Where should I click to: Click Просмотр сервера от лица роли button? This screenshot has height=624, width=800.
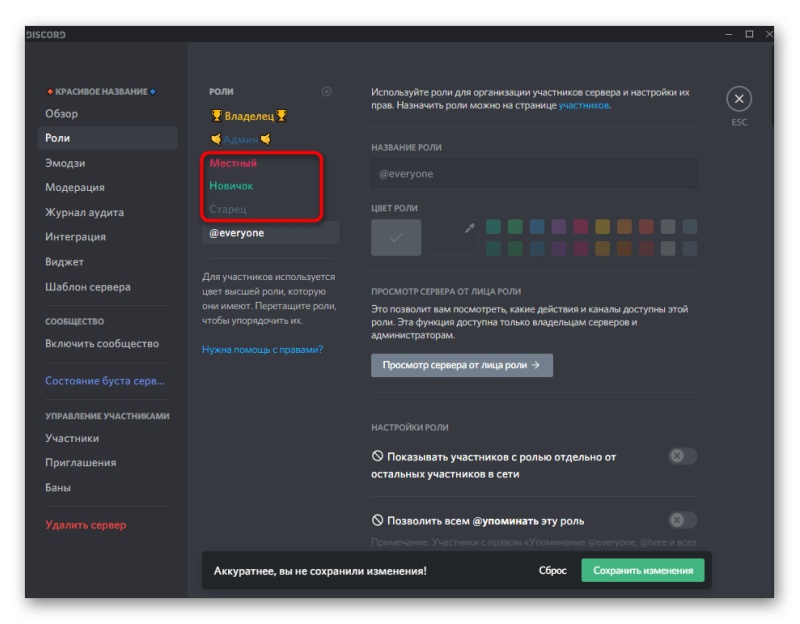click(x=462, y=365)
